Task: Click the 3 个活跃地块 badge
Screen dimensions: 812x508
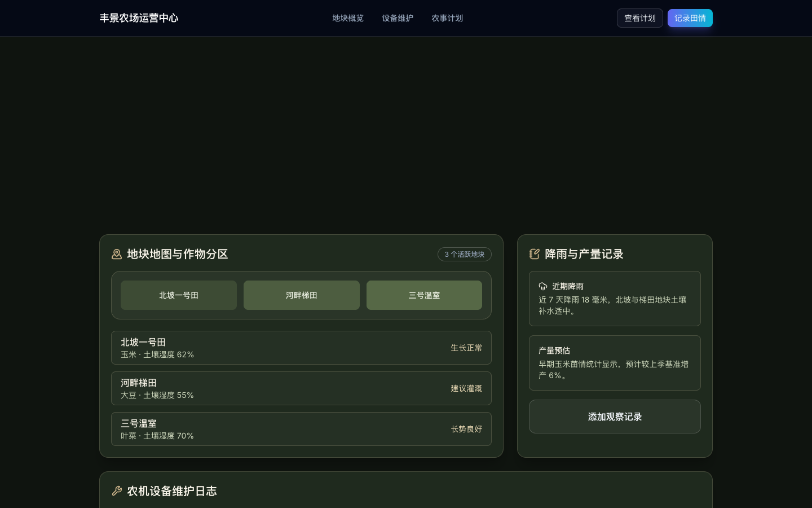Action: [465, 255]
